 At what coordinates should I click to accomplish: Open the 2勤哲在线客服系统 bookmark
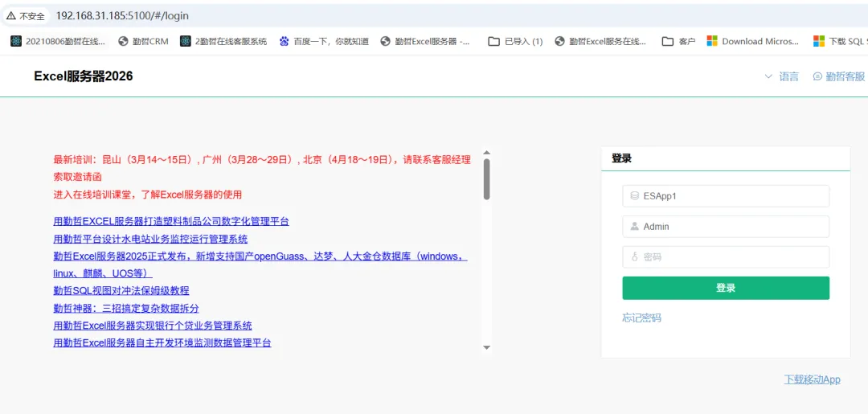pos(223,41)
